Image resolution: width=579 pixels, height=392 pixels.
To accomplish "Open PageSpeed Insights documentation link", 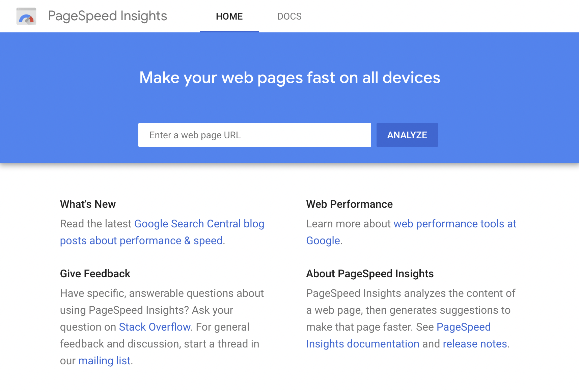I will coord(398,335).
